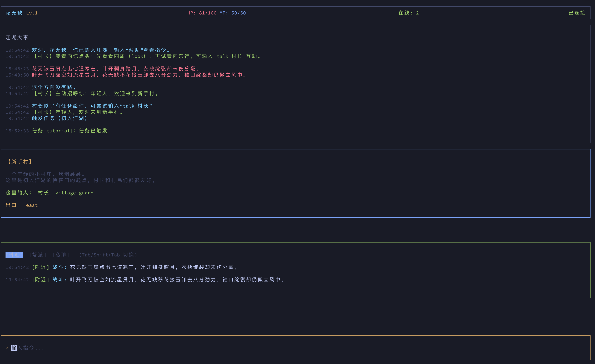Click the description line 一个宁静的小村庄

pos(45,174)
